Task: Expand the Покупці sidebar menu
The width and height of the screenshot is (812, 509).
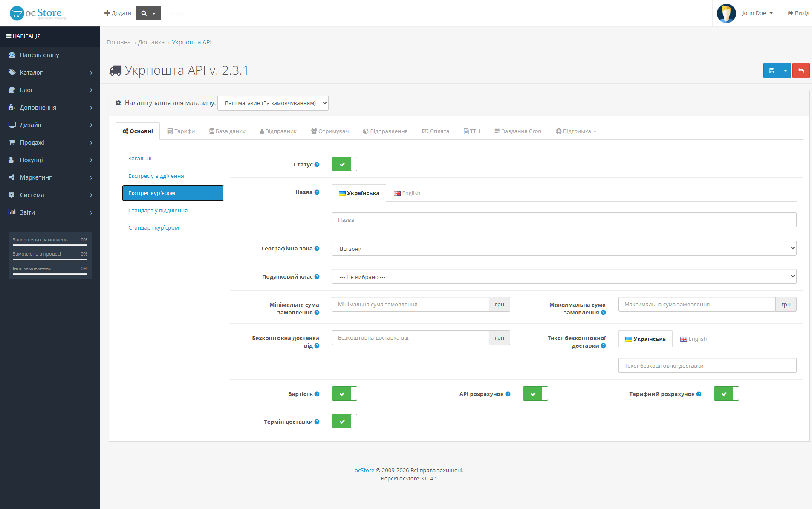Action: 50,160
